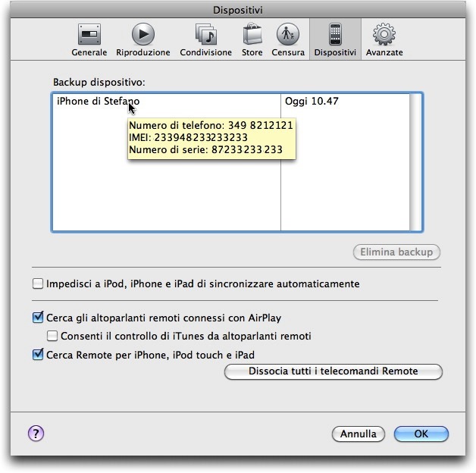Open help with the question mark button
Screen dimensions: 476x473
36,434
